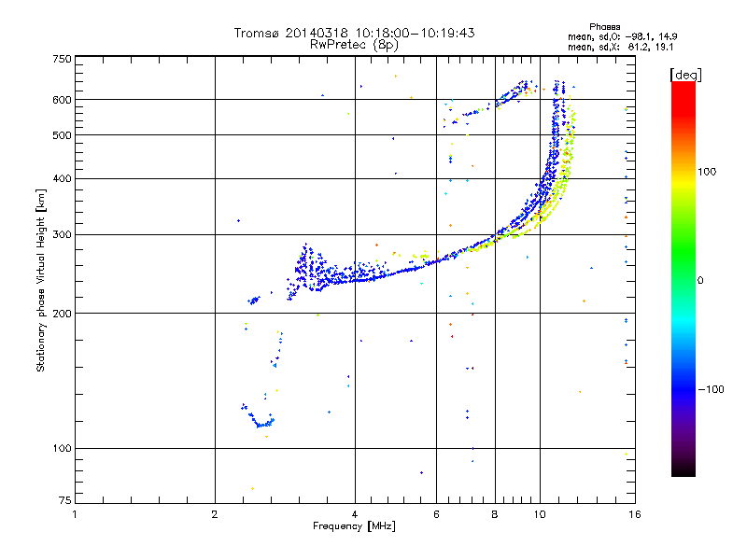Click the "6" frequency tick label
This screenshot has width=747, height=560.
[x=436, y=514]
